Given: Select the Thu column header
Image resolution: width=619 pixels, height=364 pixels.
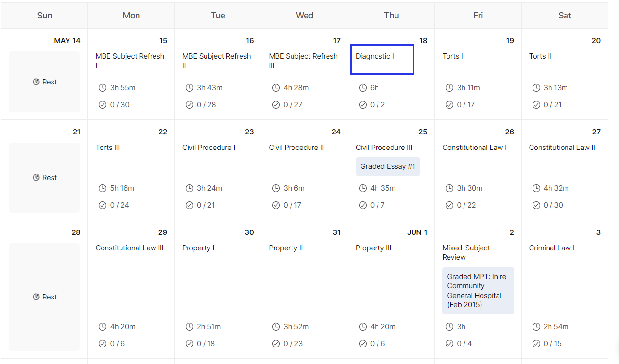Looking at the screenshot, I should (391, 16).
